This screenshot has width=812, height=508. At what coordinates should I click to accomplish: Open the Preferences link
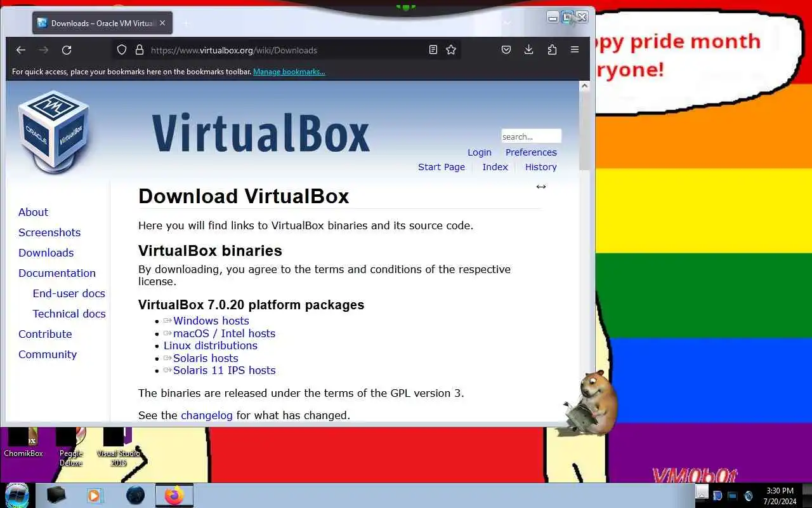(x=531, y=152)
